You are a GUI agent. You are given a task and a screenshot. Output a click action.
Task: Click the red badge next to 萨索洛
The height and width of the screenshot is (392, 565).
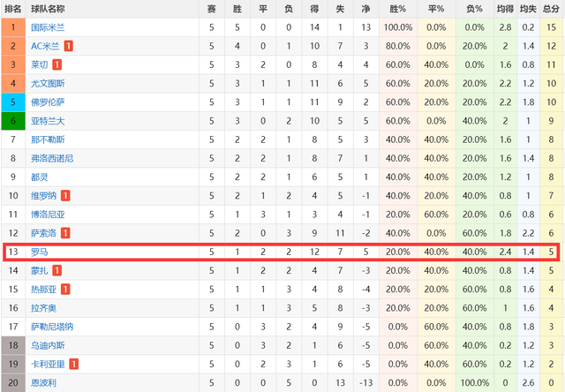[65, 233]
